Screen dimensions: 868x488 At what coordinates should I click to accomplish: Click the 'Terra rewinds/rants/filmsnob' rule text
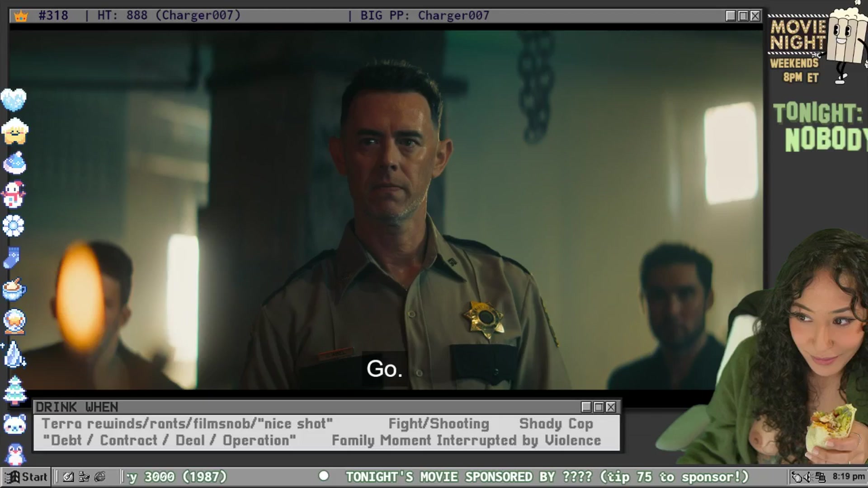click(x=187, y=424)
